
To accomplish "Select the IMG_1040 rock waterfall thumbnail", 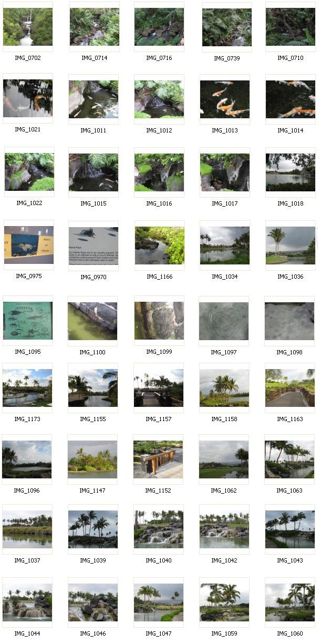I will coord(158,529).
